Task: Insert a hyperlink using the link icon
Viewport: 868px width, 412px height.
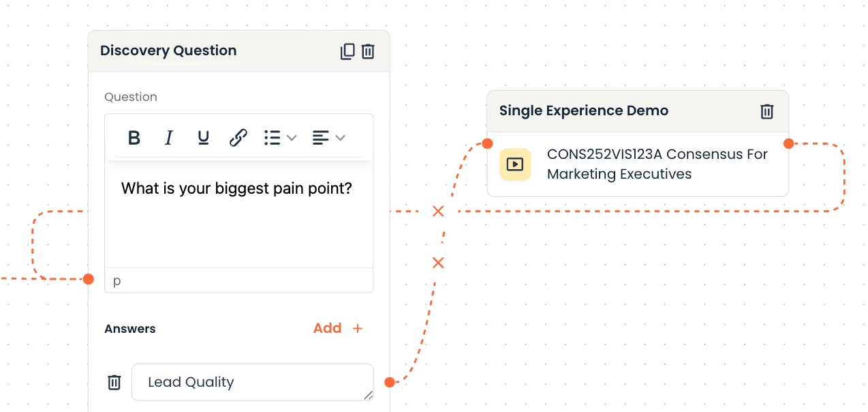Action: (x=238, y=138)
